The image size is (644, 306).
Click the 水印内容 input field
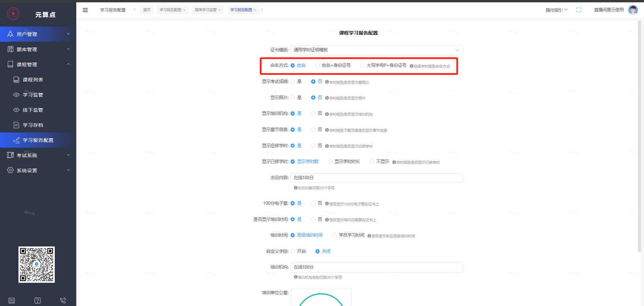click(377, 178)
